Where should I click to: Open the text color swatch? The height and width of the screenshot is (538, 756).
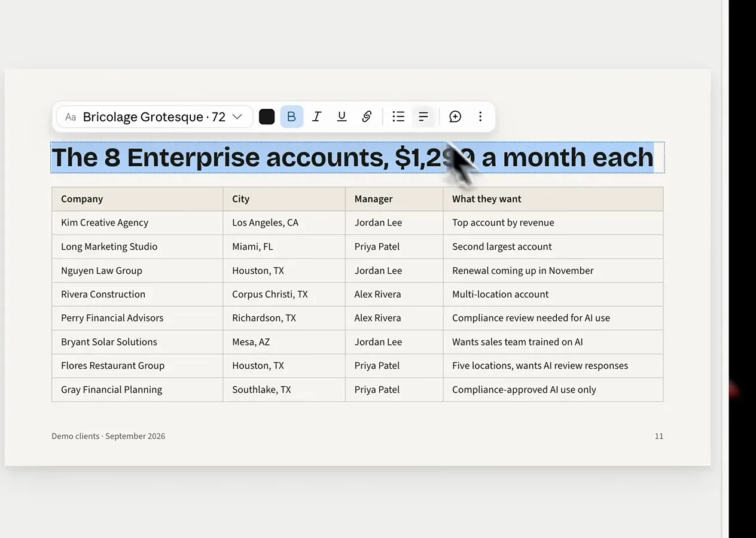tap(267, 117)
